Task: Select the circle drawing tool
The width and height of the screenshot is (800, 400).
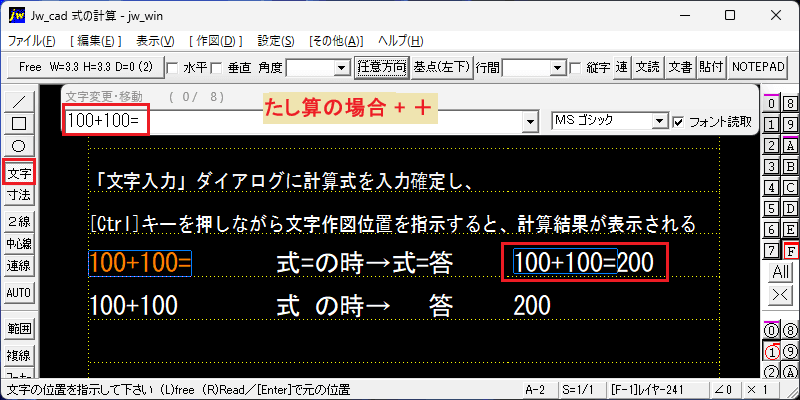Action: 19,146
